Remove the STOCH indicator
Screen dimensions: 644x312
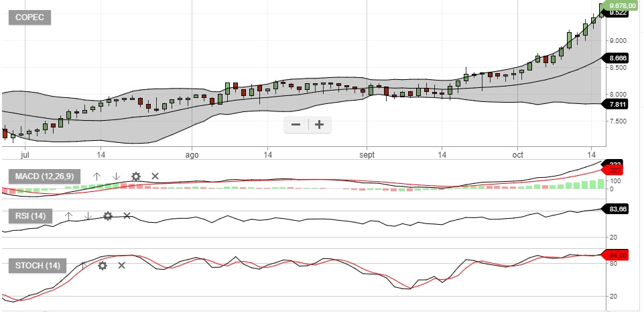click(121, 266)
